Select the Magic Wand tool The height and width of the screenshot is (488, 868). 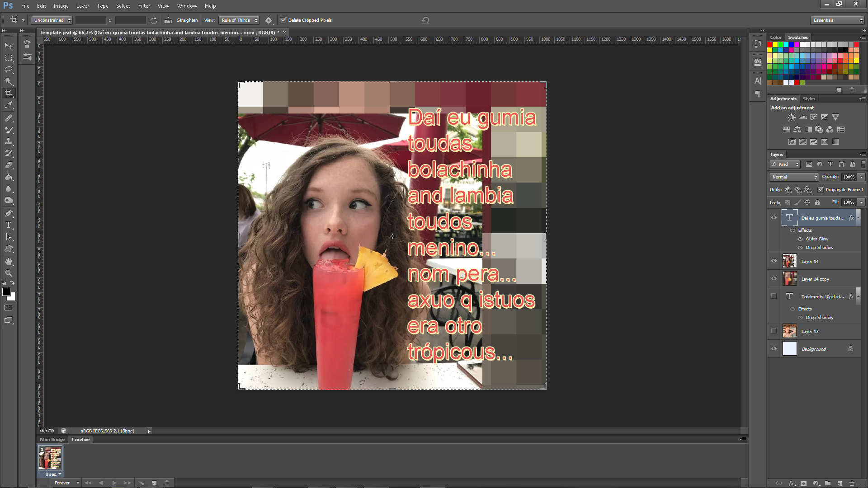[9, 81]
